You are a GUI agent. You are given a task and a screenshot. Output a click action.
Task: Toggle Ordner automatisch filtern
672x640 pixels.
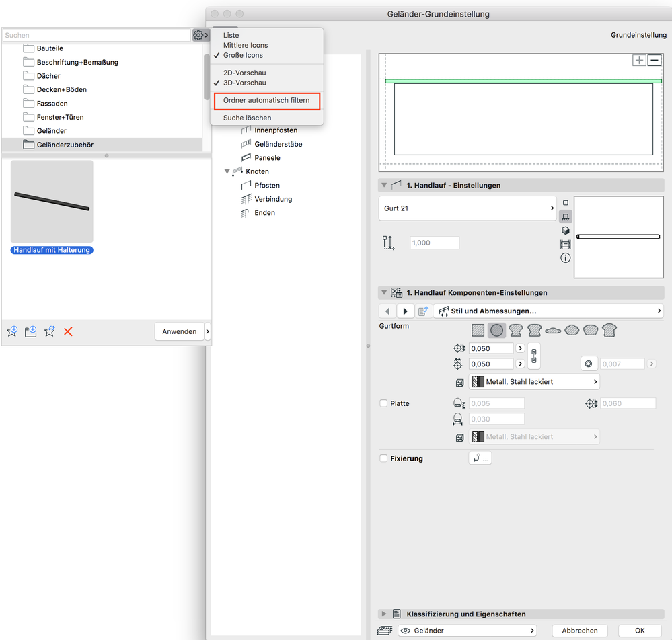266,100
